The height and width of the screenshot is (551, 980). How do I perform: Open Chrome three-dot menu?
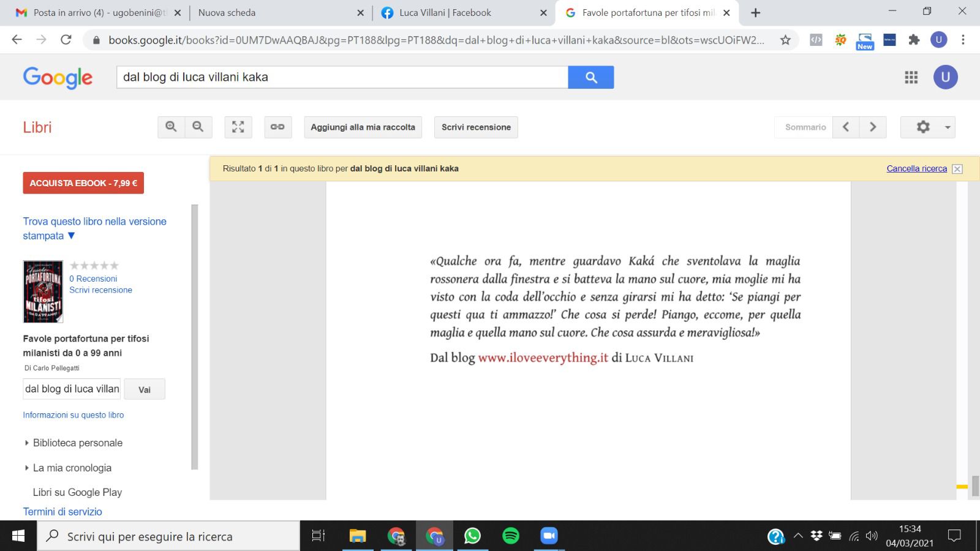(963, 40)
